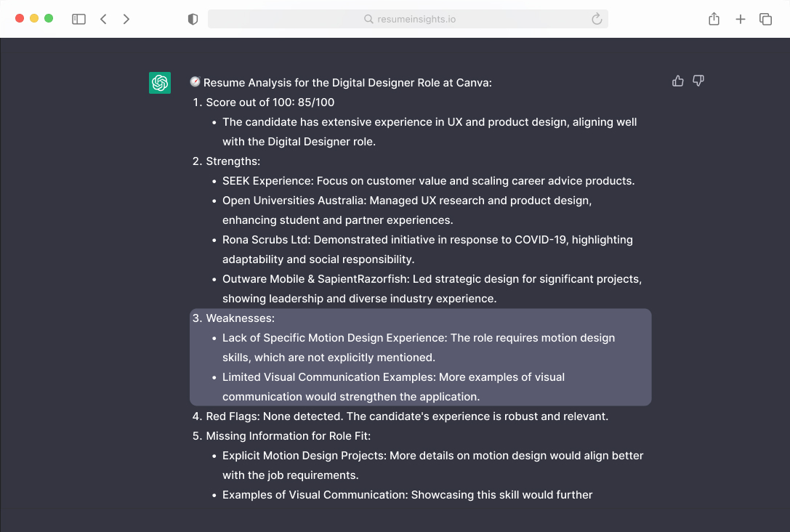Minimize the window with the yellow button
The height and width of the screenshot is (532, 790).
pos(34,18)
